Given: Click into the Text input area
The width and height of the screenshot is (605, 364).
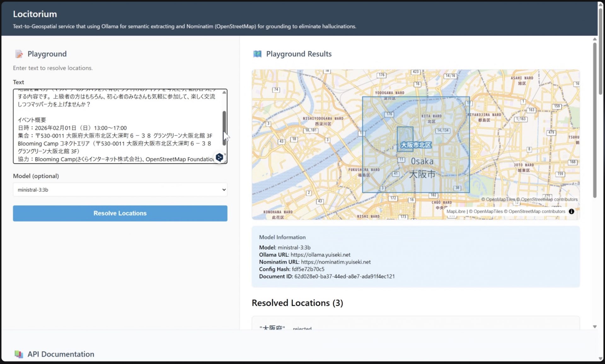Looking at the screenshot, I should click(117, 126).
